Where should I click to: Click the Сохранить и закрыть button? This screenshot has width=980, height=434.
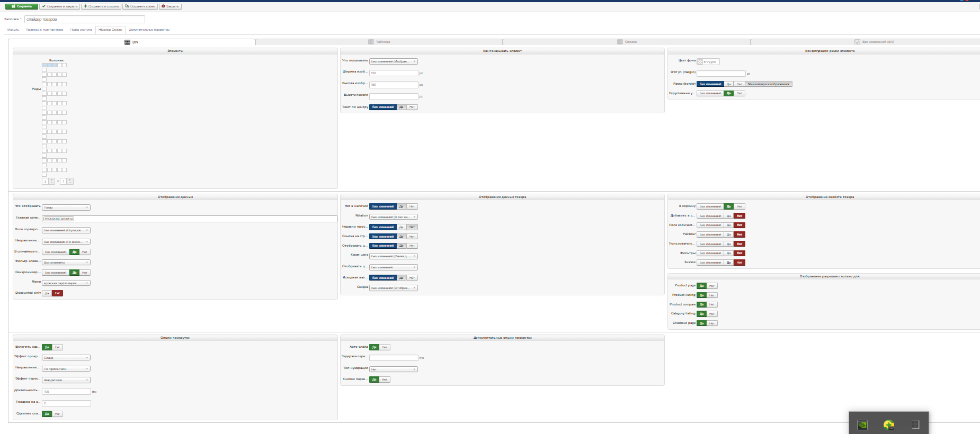click(60, 6)
